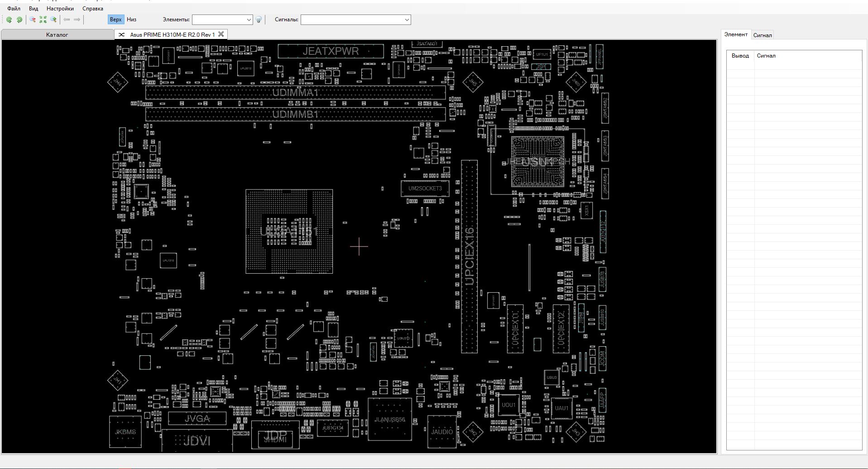Select the UOU1 chip
Image resolution: width=868 pixels, height=469 pixels.
pos(508,405)
